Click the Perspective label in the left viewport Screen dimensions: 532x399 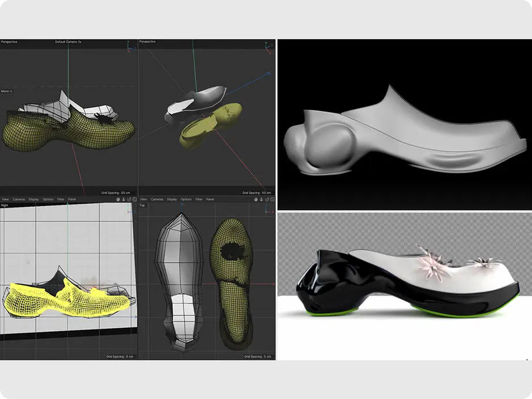[9, 42]
